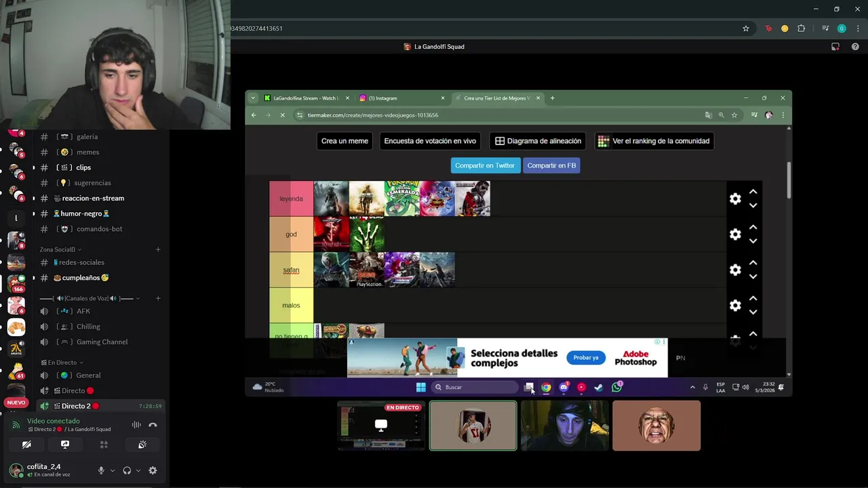868x488 pixels.
Task: Toggle camera on in Discord voice panel
Action: pyautogui.click(x=26, y=445)
